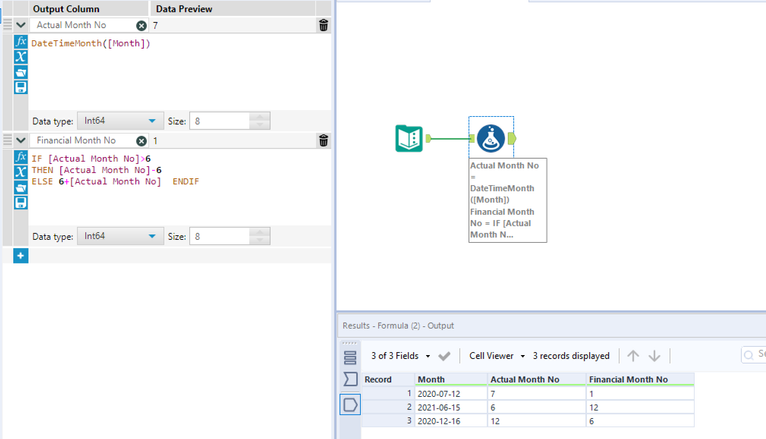Viewport: 766px width, 439px height.
Task: Increase size stepper for Actual Month No
Action: pos(259,117)
